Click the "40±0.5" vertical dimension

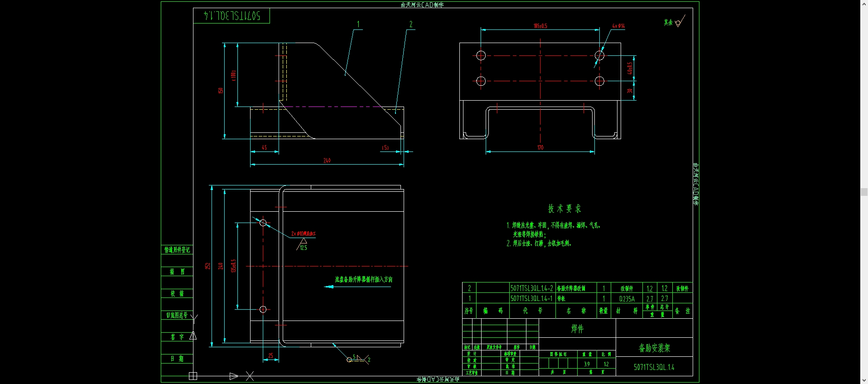tap(630, 68)
